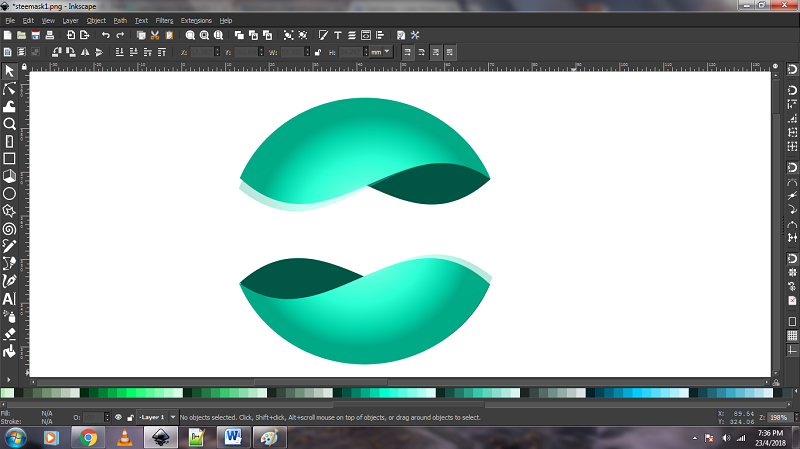This screenshot has width=800, height=449.
Task: Open Microsoft Word from the taskbar
Action: click(233, 438)
